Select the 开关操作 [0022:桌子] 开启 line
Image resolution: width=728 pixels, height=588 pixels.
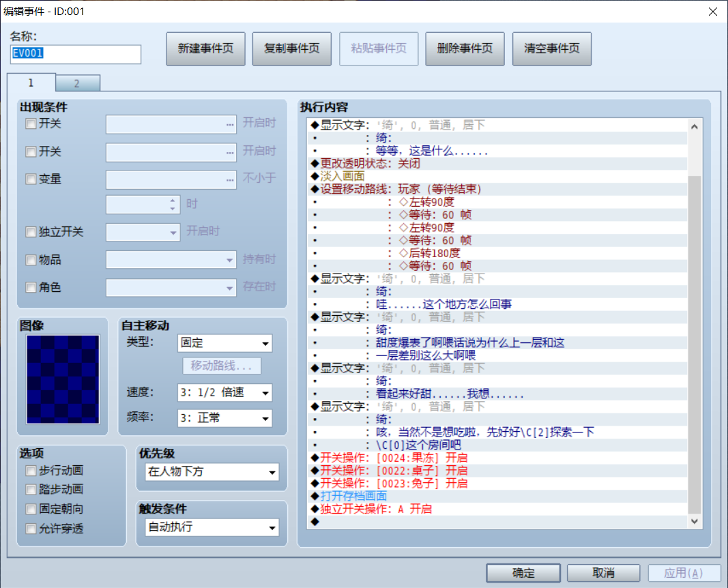pyautogui.click(x=497, y=471)
